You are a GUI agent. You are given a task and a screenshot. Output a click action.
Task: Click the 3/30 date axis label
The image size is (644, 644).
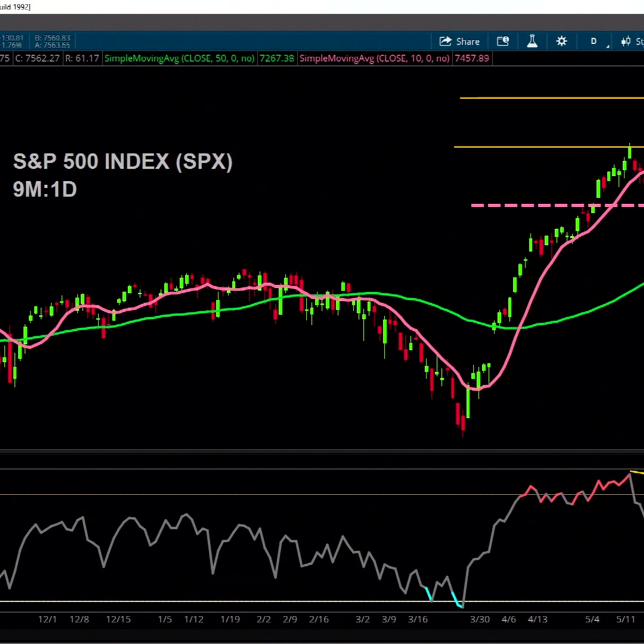click(x=480, y=619)
